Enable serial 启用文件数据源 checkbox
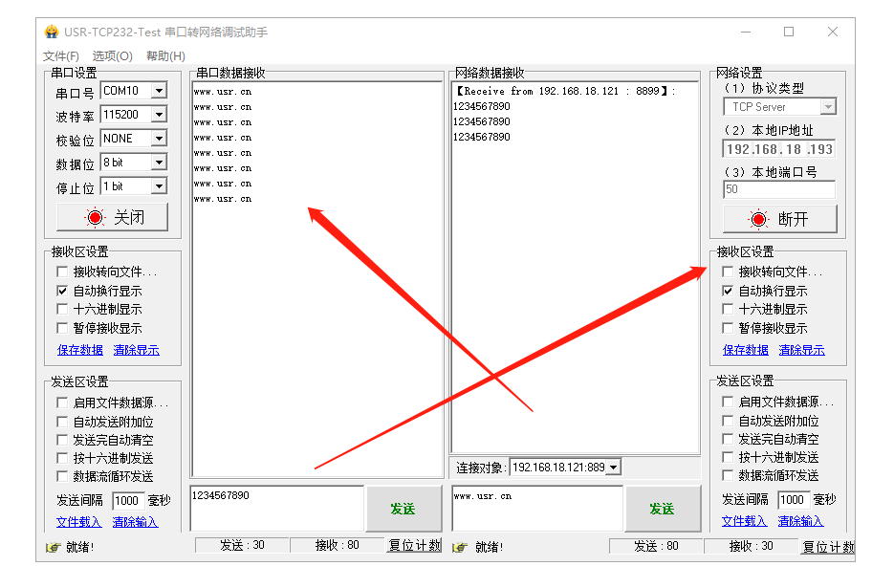The width and height of the screenshot is (894, 588). click(62, 403)
